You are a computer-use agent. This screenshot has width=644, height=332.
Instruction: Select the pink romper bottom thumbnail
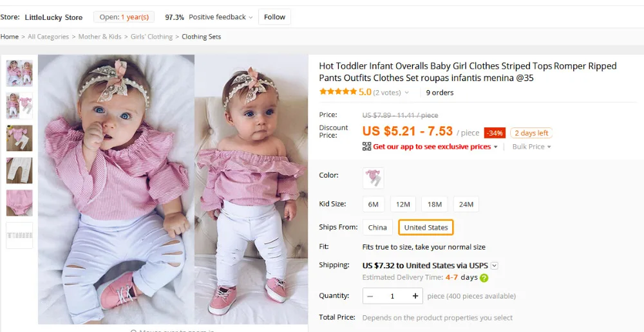(19, 203)
